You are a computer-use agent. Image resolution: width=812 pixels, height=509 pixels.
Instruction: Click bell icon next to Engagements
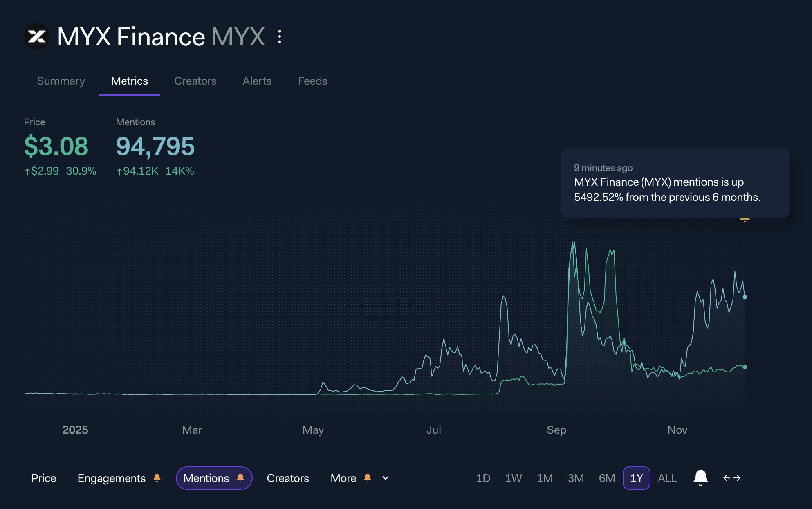point(157,478)
